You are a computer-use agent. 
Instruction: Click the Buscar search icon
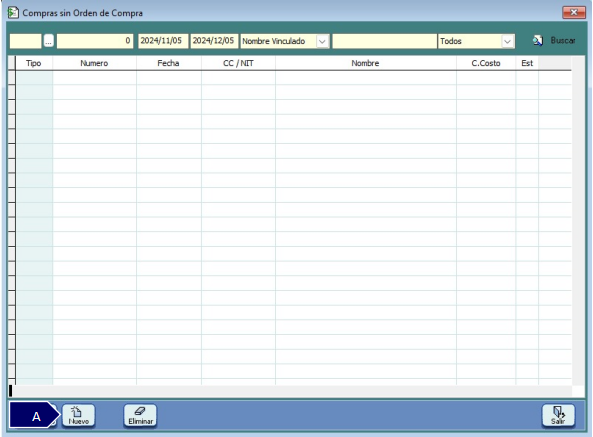tap(538, 40)
